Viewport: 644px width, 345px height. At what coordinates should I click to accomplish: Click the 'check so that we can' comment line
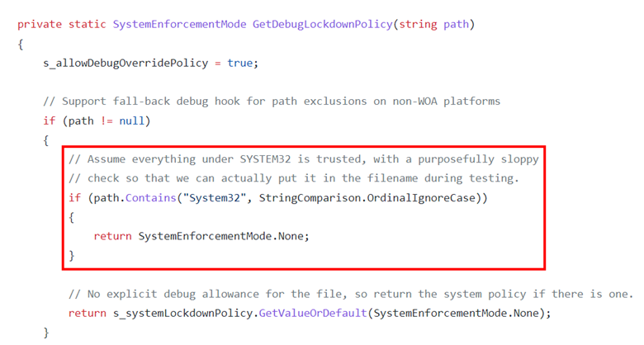click(x=294, y=178)
